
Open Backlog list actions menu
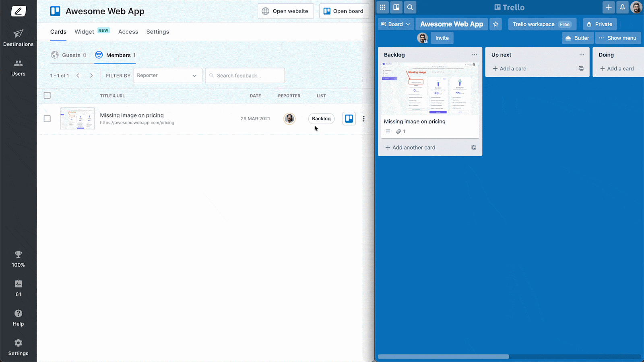point(475,55)
